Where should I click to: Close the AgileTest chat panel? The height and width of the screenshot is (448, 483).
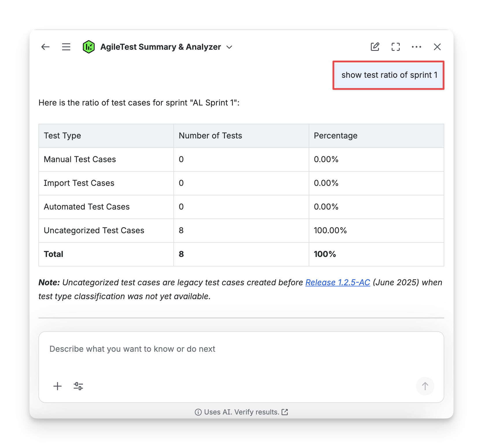437,47
